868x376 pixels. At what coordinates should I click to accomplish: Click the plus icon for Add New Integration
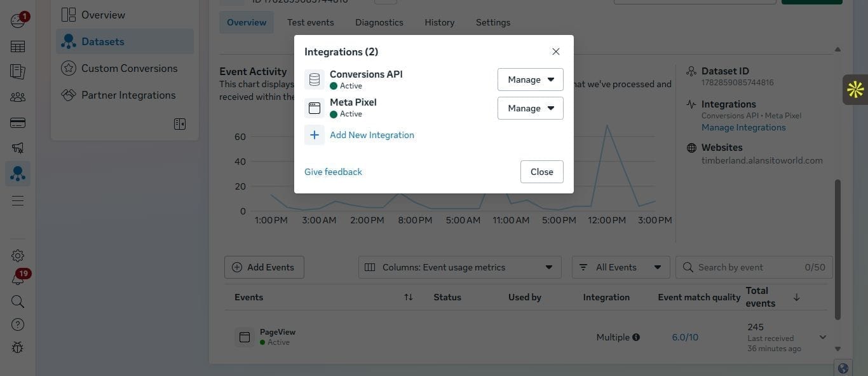(x=315, y=135)
